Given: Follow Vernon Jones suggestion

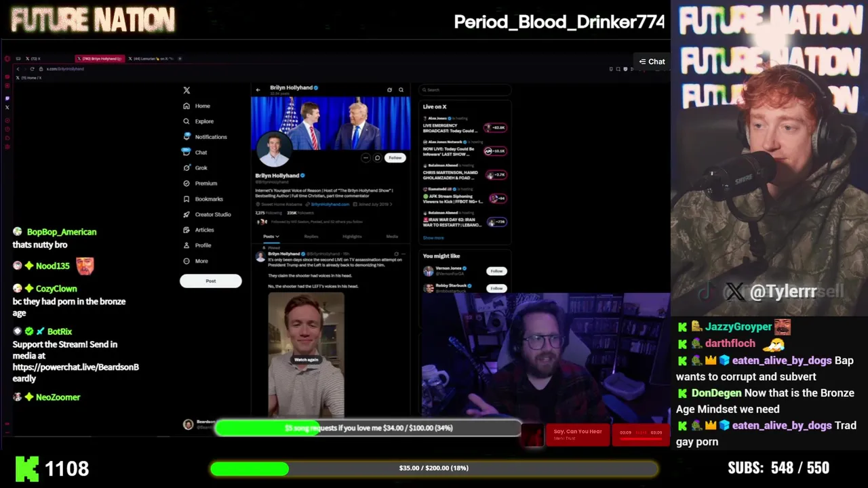Looking at the screenshot, I should tap(496, 271).
